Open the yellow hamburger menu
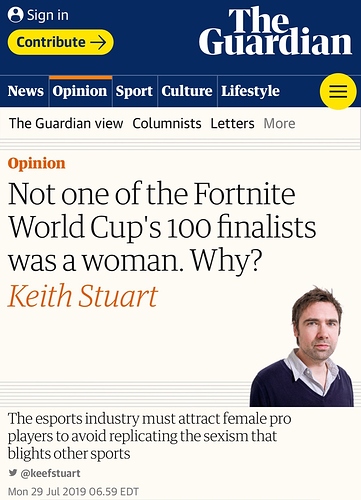The image size is (361, 500). point(338,91)
